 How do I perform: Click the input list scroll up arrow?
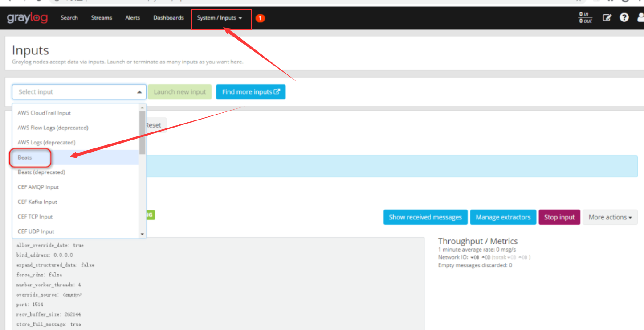143,107
